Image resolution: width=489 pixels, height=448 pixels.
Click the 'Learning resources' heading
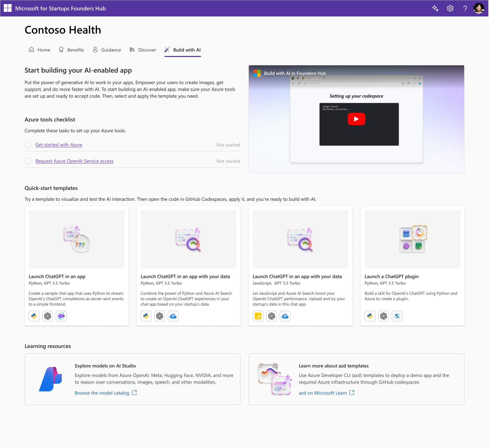tap(48, 346)
